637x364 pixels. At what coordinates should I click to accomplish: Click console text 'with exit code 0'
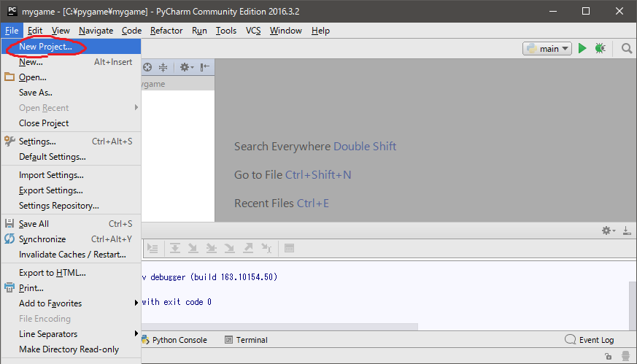177,302
